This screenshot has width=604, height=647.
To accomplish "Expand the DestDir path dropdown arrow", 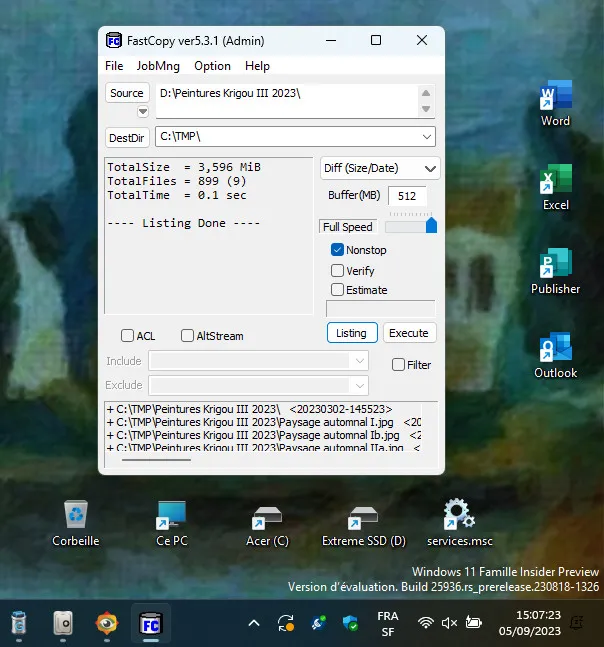I will pyautogui.click(x=427, y=137).
